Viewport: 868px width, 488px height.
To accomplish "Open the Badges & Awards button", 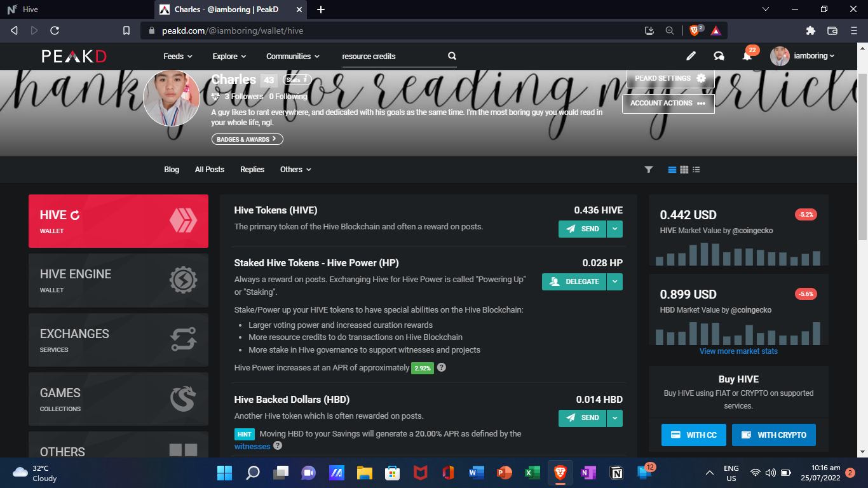I will pyautogui.click(x=247, y=139).
